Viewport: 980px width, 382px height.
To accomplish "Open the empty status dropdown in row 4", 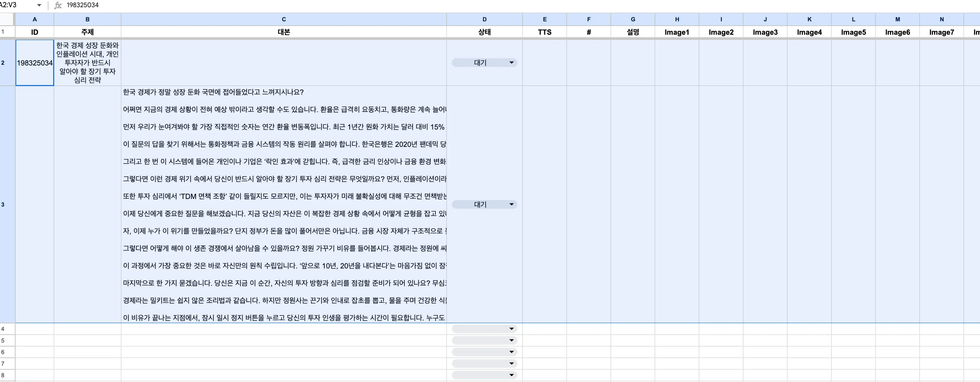I will [x=511, y=328].
